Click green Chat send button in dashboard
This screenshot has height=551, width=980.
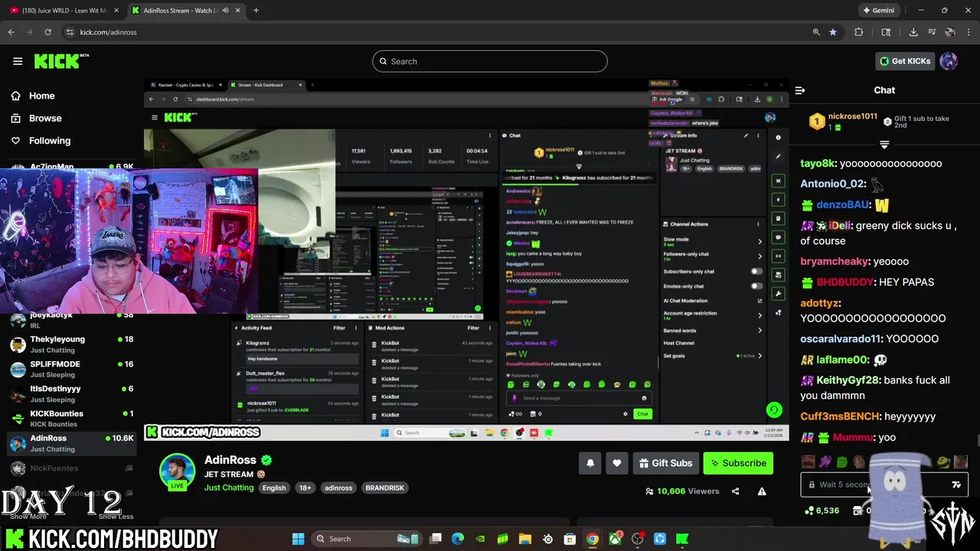642,414
